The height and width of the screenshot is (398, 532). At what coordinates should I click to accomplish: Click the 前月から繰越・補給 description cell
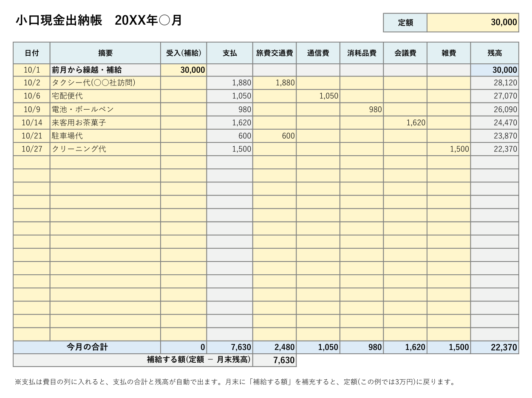pos(105,70)
